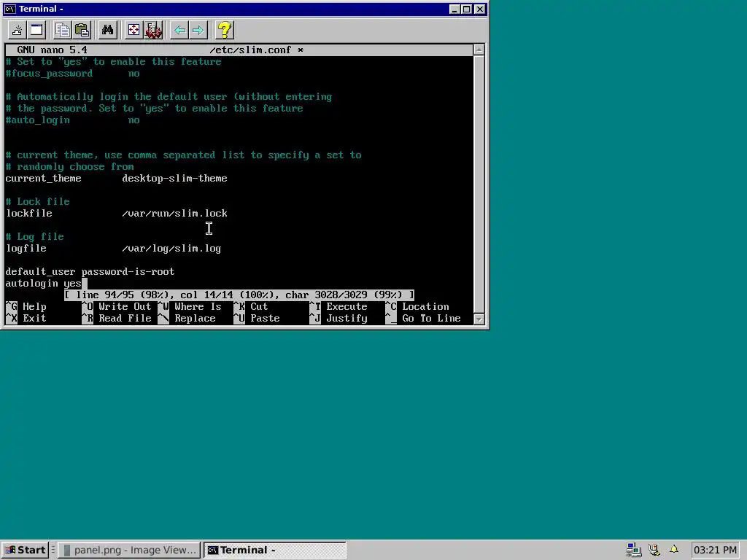Maximize the Terminal window
The image size is (747, 560).
coord(467,9)
